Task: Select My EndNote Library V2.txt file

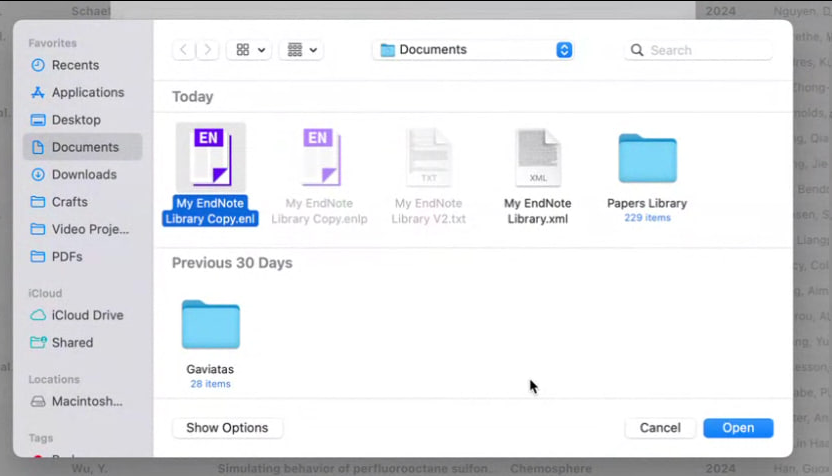Action: [428, 157]
